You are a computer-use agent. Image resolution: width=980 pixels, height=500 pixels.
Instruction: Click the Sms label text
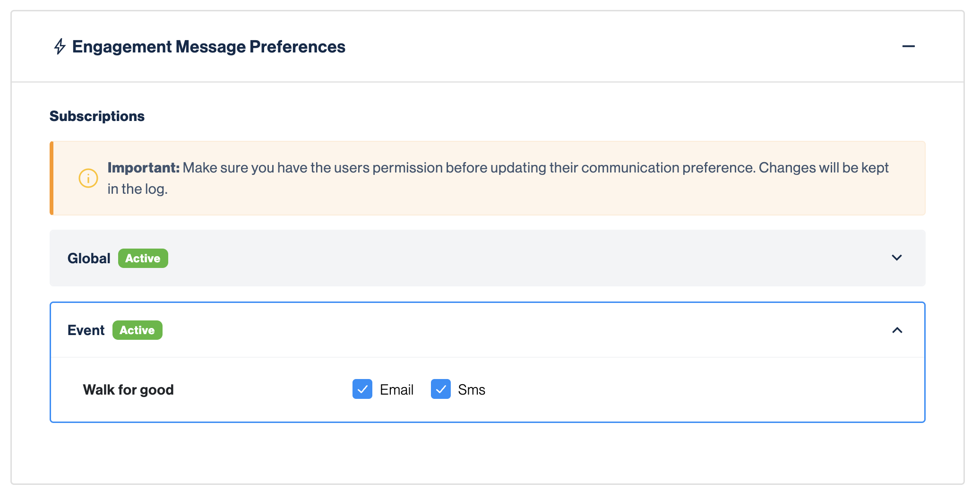click(471, 390)
